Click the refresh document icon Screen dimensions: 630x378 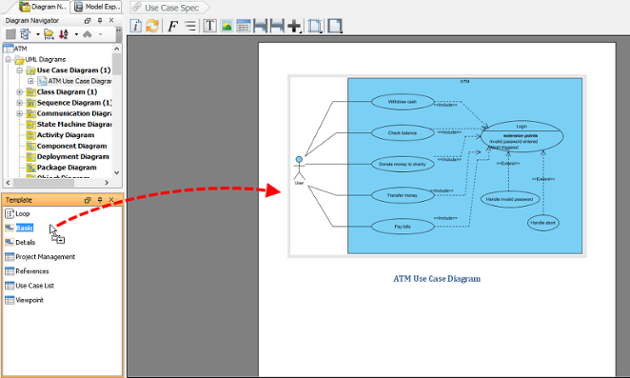152,26
